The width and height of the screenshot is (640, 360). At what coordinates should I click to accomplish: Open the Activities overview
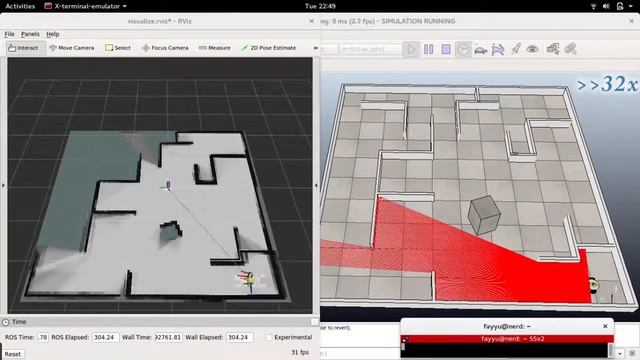point(20,6)
